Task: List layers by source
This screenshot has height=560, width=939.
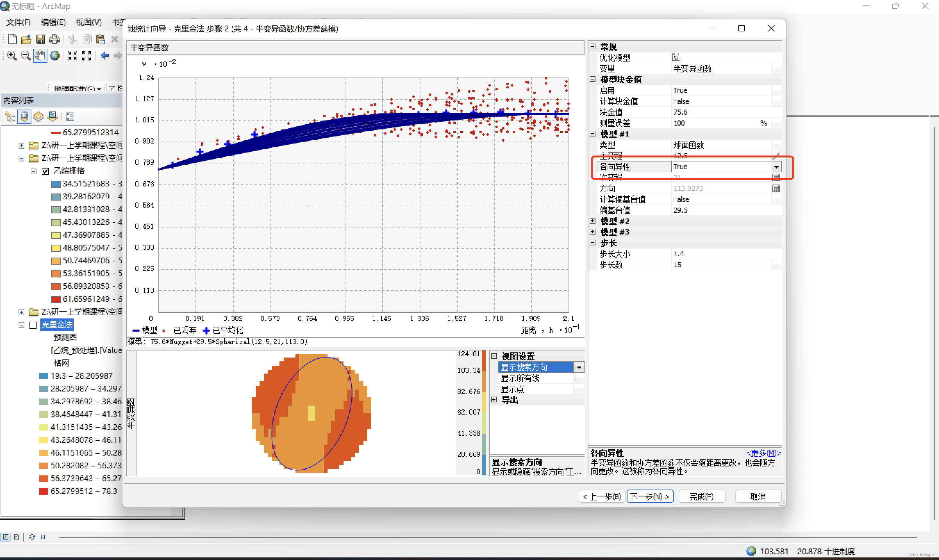Action: click(x=24, y=117)
